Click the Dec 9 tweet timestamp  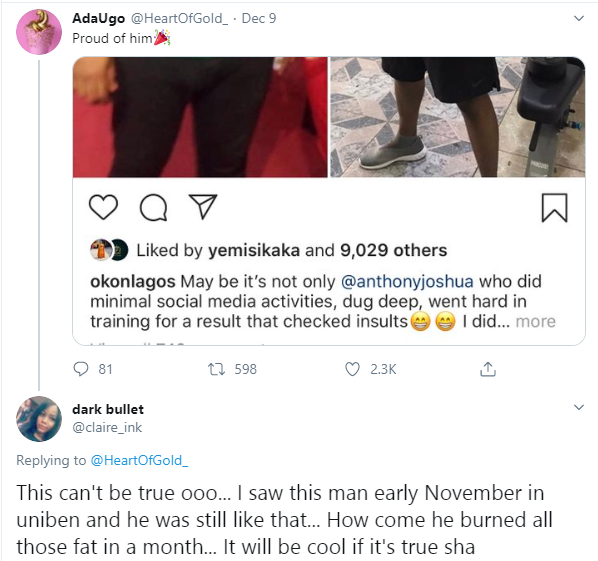tap(259, 18)
